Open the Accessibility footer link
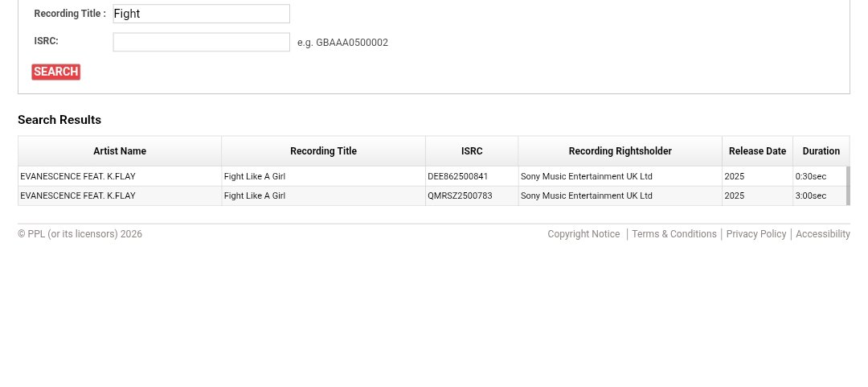Viewport: 868px width, 387px height. coord(823,234)
